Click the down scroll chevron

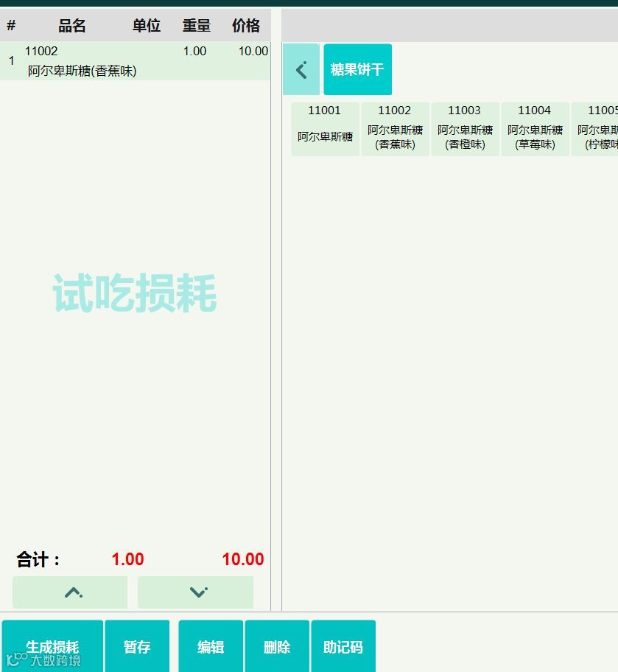pos(195,592)
